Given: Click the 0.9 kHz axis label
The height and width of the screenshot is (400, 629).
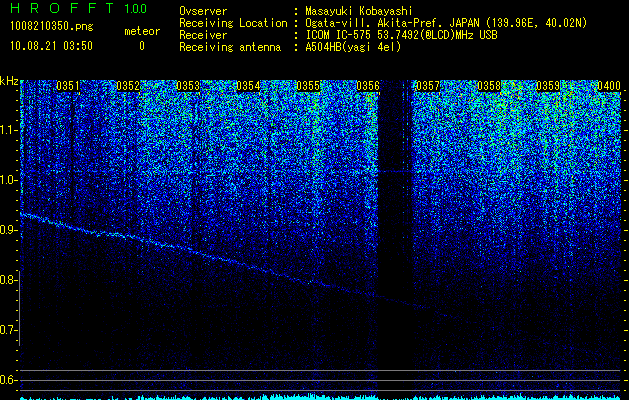Looking at the screenshot, I should [x=9, y=230].
